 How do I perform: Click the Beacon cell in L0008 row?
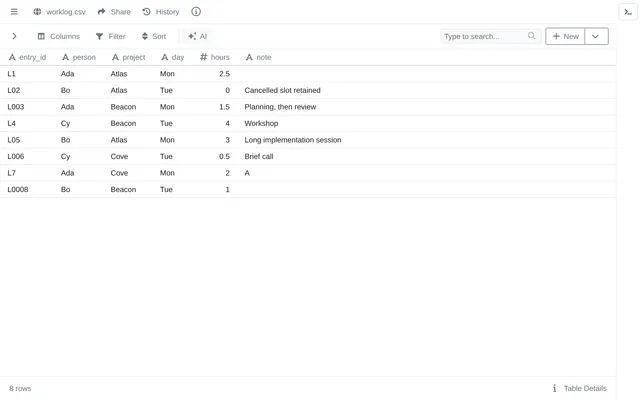click(x=123, y=190)
